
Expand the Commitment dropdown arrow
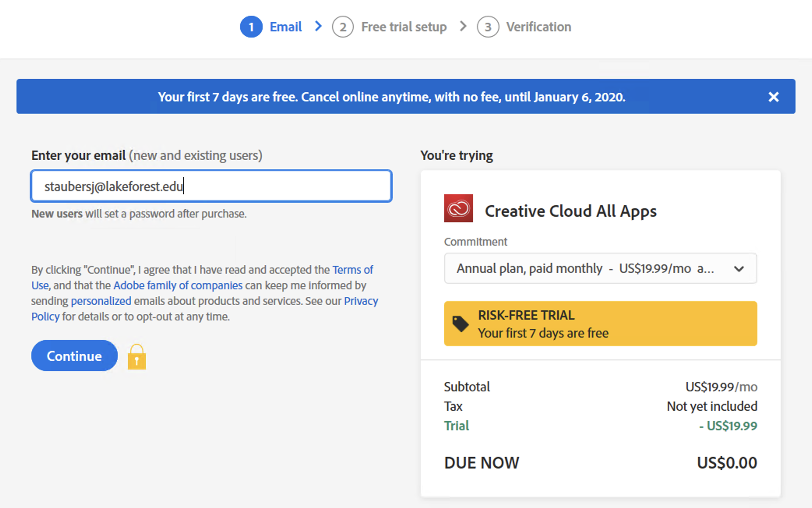[739, 269]
